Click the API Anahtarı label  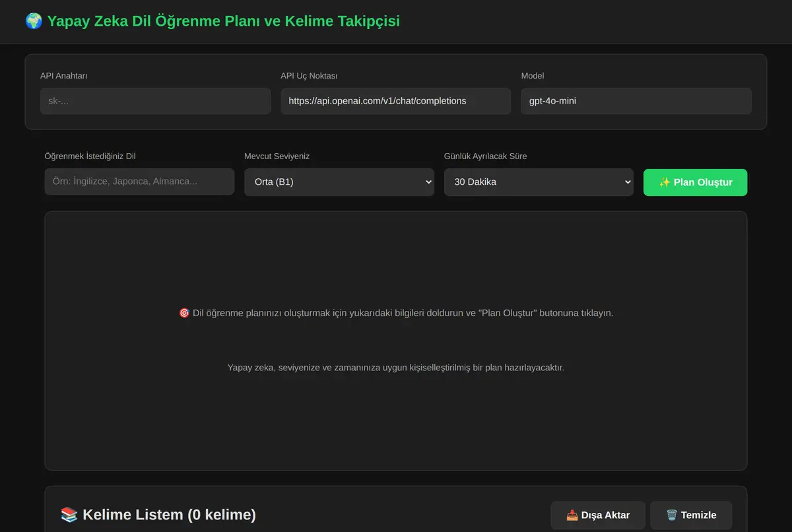[x=64, y=76]
